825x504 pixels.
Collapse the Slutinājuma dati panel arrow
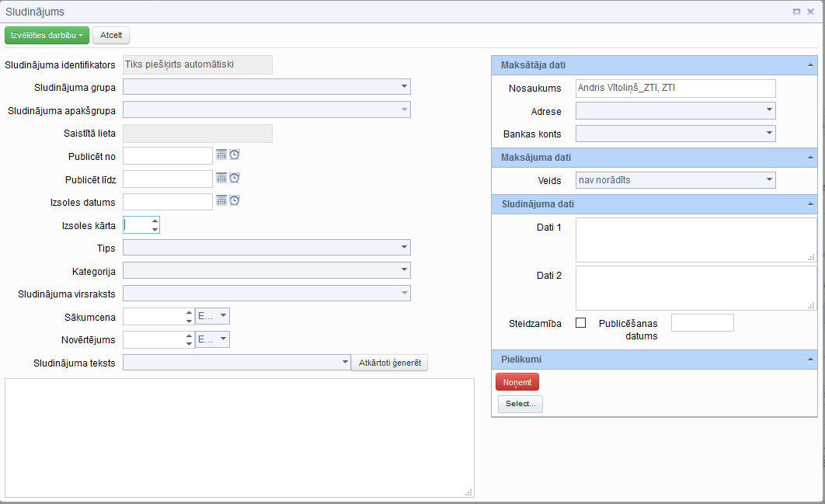(810, 205)
